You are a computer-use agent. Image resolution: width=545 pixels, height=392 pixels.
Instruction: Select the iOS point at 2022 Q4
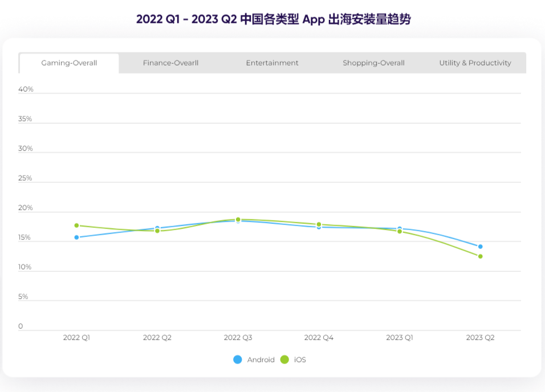[319, 224]
